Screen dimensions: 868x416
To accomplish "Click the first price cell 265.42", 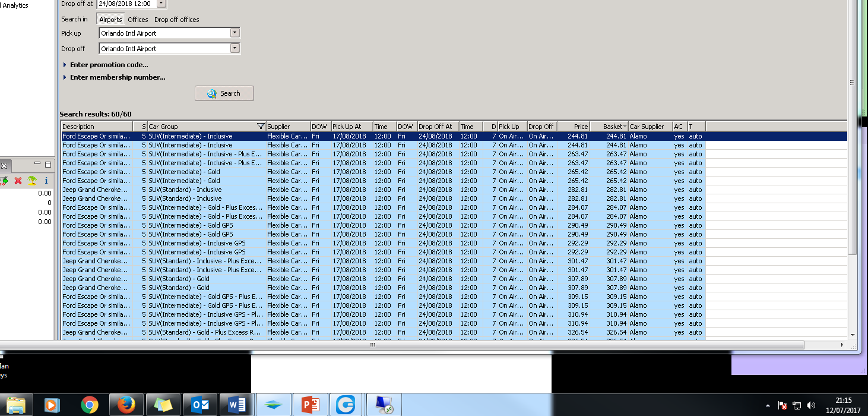I will pos(574,172).
